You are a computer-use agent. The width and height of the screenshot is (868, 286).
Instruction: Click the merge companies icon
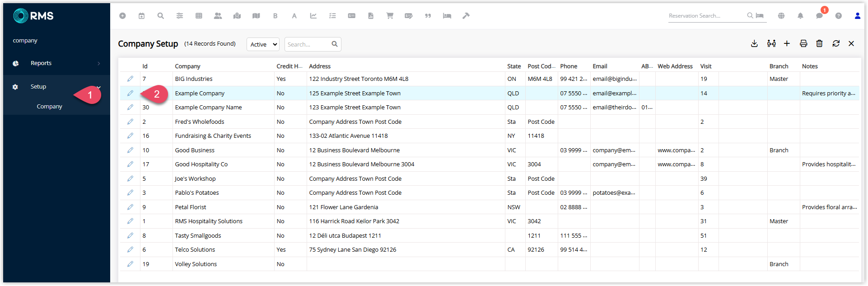coord(771,43)
